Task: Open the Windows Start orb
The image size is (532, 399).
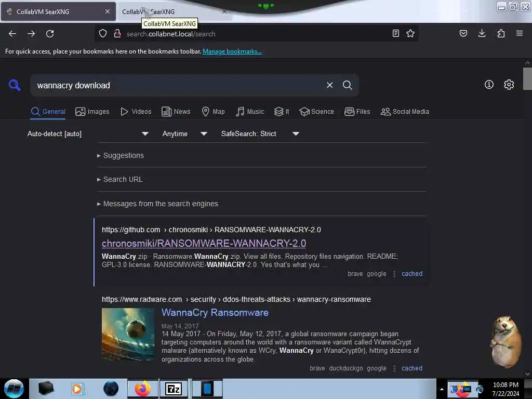Action: [14, 389]
